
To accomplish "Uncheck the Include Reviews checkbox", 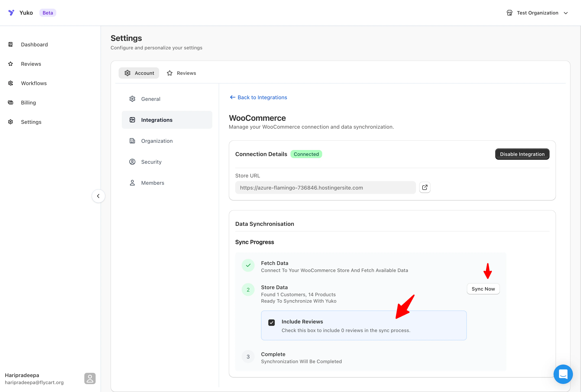I will point(271,323).
